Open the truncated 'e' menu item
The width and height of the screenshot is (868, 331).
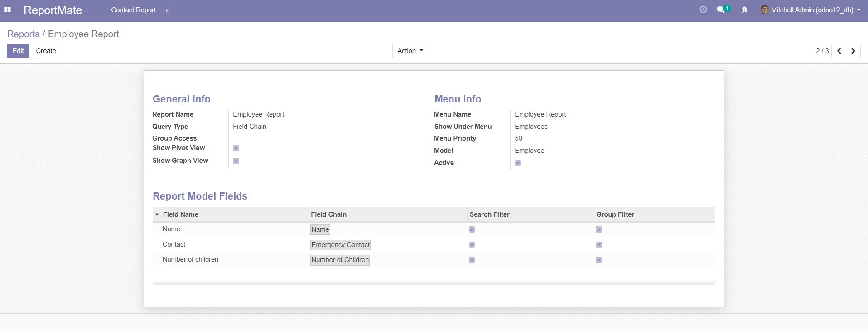point(168,10)
